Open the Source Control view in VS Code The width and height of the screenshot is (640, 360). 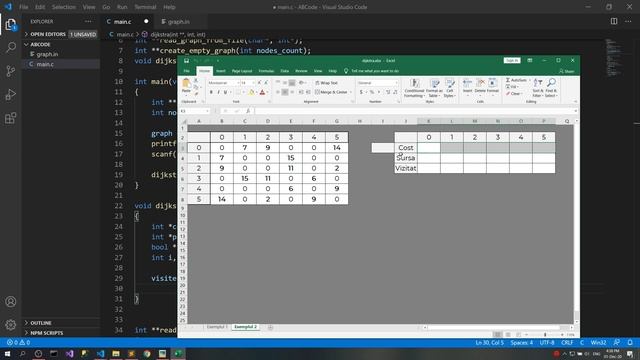point(11,71)
